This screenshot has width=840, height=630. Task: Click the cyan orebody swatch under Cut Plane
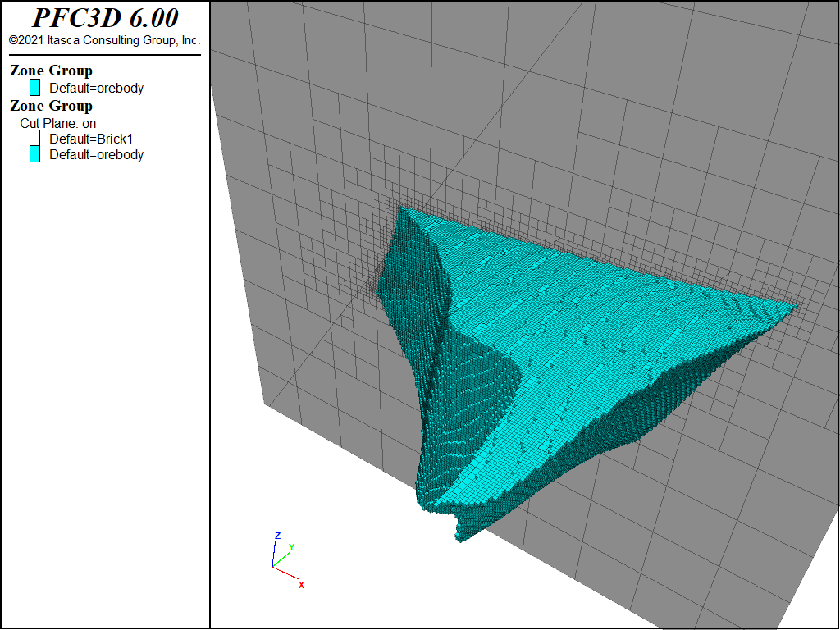point(34,154)
